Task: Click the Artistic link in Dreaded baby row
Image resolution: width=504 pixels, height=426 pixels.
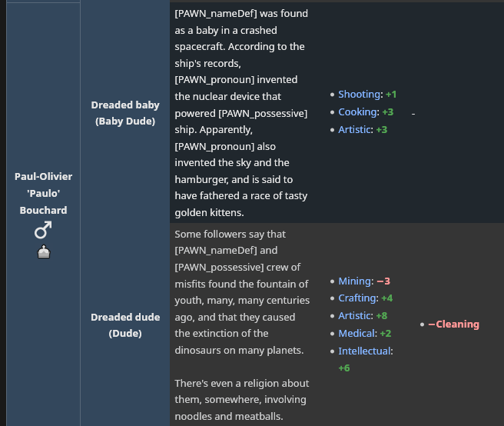Action: point(355,129)
